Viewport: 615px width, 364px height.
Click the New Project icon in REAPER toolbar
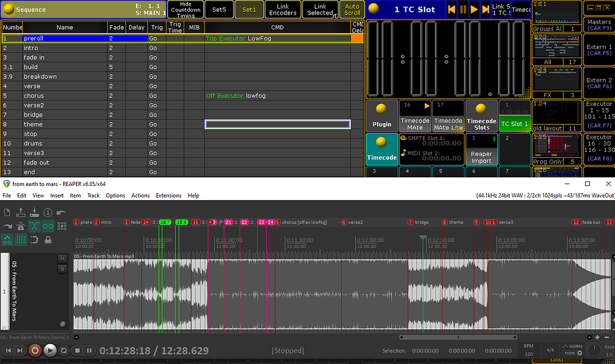pyautogui.click(x=7, y=213)
